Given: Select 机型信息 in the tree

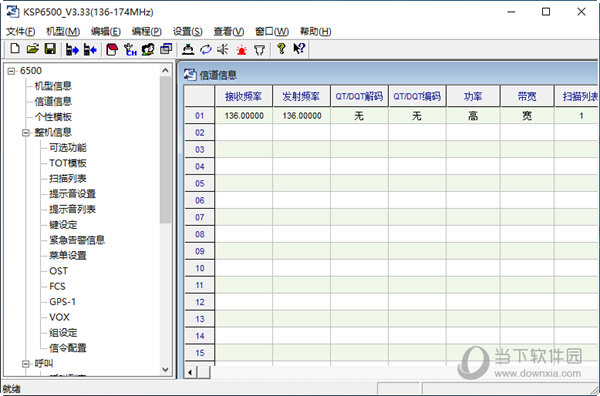Looking at the screenshot, I should click(53, 86).
